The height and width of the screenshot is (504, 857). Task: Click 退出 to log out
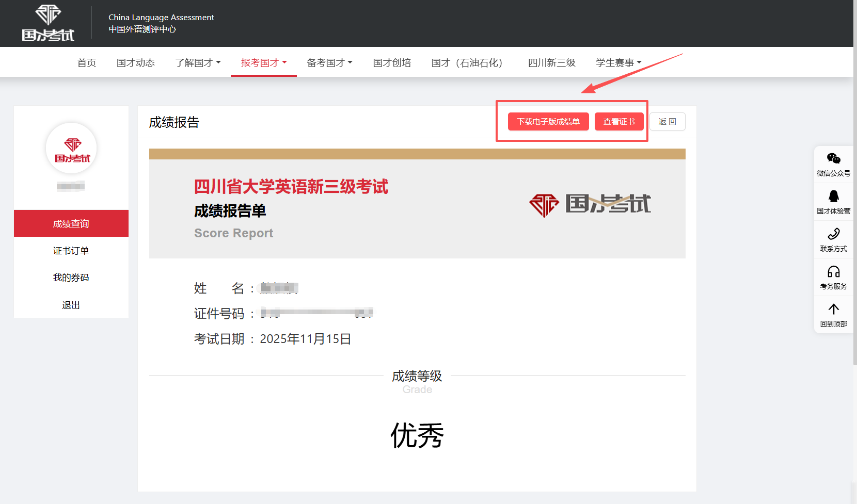point(71,305)
